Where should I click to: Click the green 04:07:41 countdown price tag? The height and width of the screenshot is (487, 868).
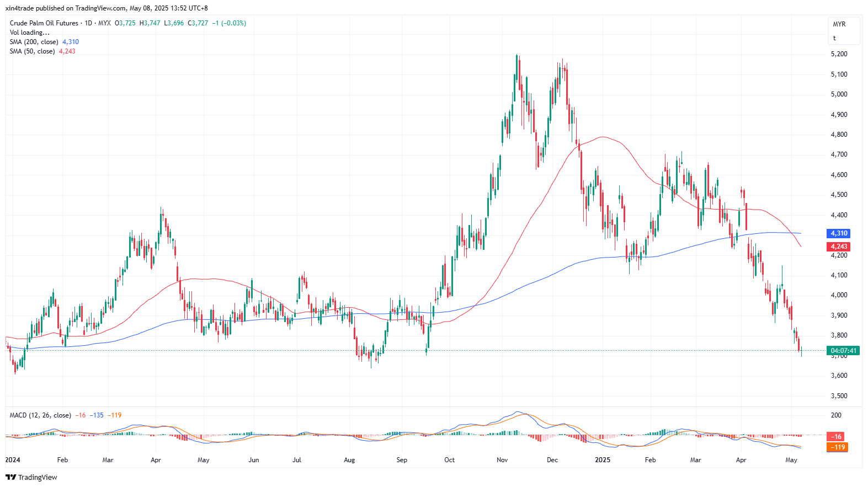[843, 351]
